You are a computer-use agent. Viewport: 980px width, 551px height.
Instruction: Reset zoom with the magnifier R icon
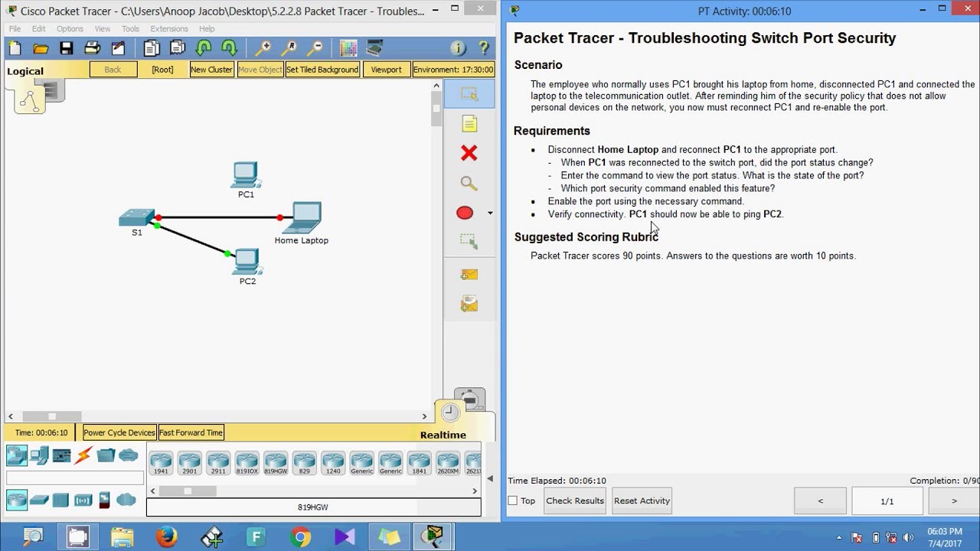(x=289, y=48)
